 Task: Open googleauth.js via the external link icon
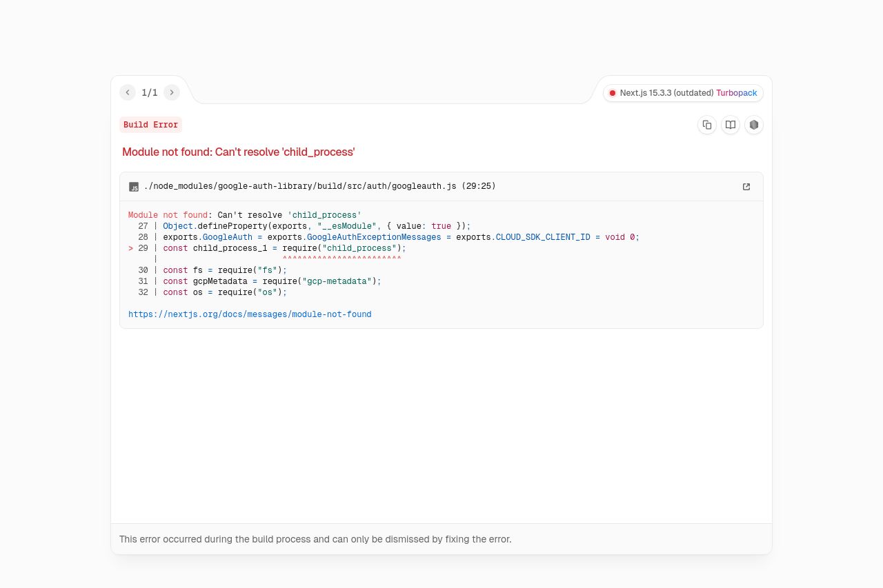(746, 186)
